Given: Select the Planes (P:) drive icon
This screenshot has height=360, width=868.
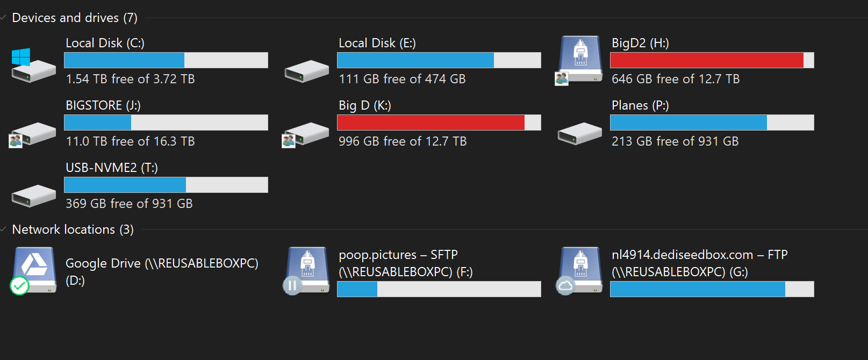Looking at the screenshot, I should click(x=580, y=133).
